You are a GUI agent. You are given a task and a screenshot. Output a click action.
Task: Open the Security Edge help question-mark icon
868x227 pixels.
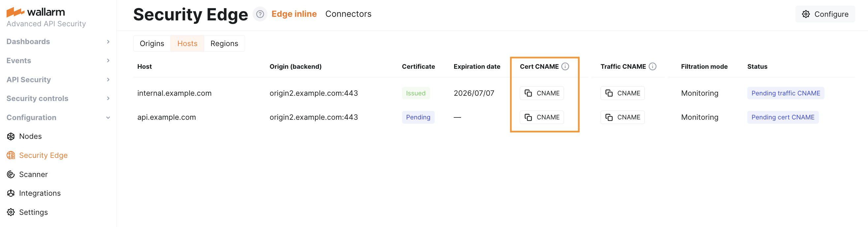[x=260, y=14]
